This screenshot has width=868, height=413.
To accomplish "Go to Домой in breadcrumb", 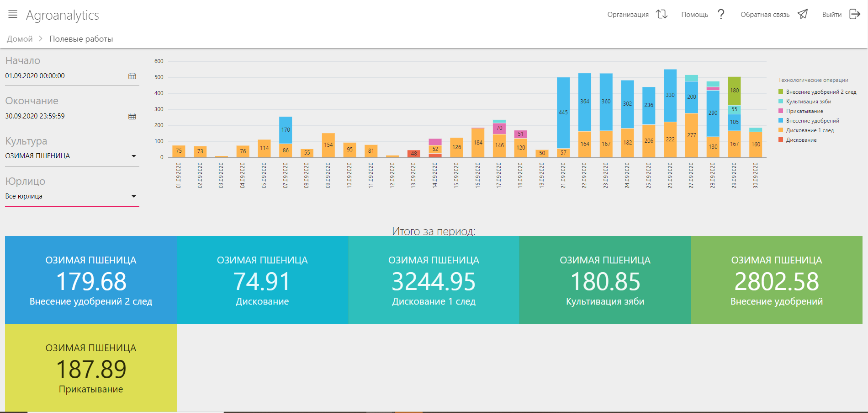I will (20, 39).
